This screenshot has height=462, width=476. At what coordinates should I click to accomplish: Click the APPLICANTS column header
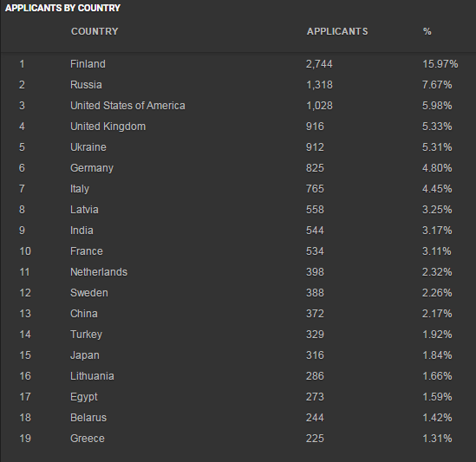[x=337, y=31]
